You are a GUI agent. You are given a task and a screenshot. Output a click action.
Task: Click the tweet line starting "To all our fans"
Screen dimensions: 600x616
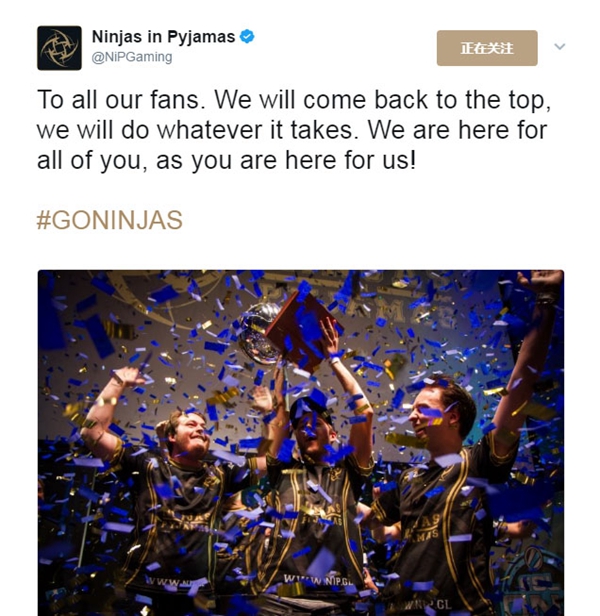pos(294,100)
